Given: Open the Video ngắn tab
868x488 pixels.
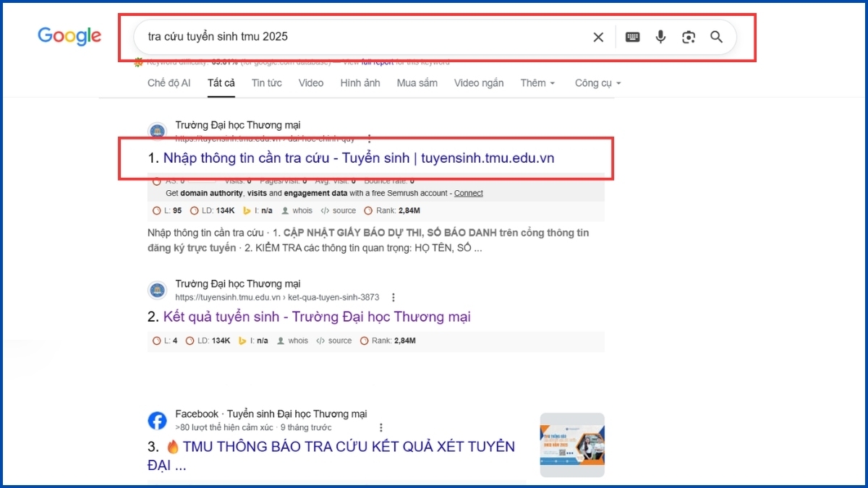Looking at the screenshot, I should pos(479,83).
